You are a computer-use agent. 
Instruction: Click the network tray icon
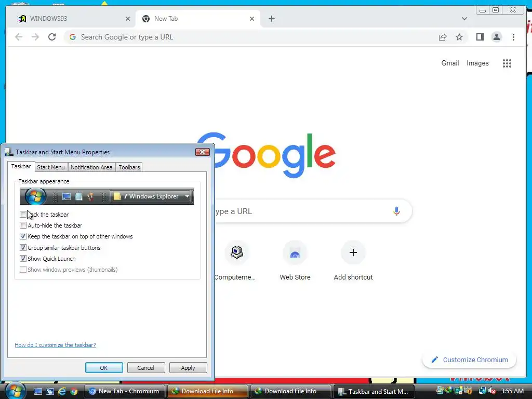[x=482, y=391]
